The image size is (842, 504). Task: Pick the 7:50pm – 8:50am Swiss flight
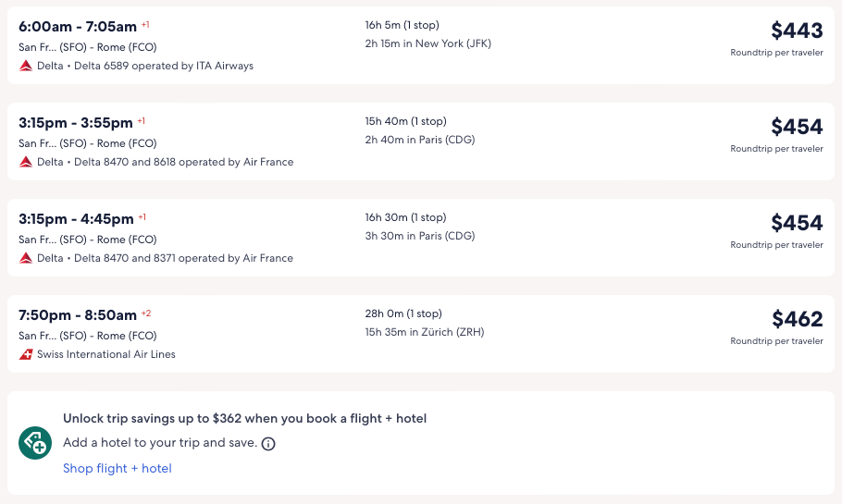pos(78,315)
